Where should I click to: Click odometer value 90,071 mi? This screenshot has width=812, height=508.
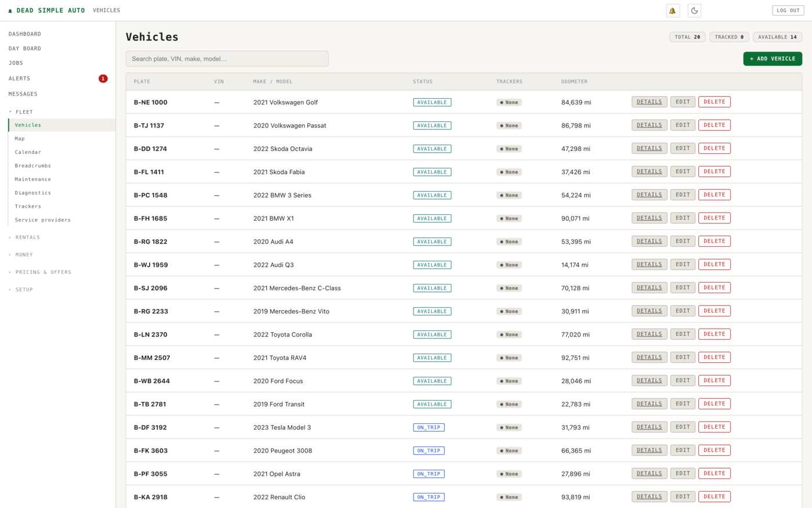point(575,218)
